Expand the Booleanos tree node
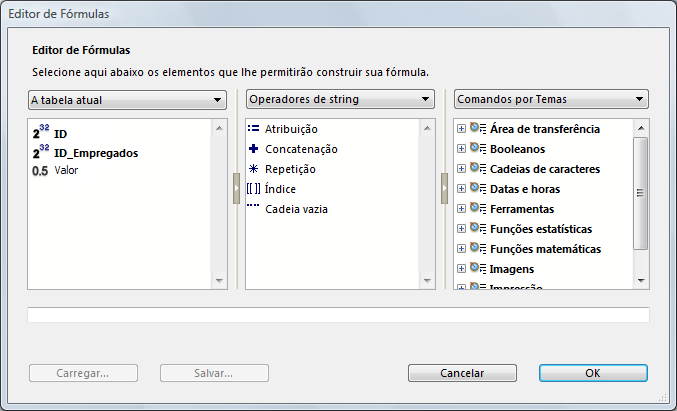Viewport: 677px width, 411px height. [x=461, y=149]
